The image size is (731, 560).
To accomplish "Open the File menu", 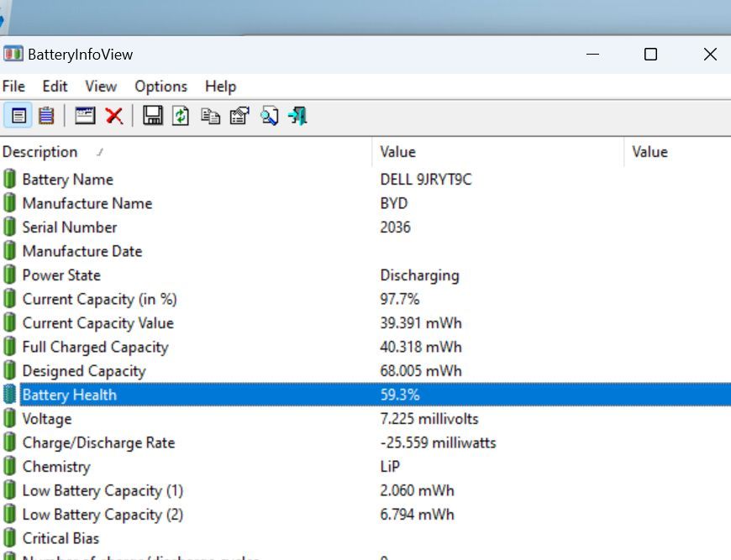I will [13, 86].
